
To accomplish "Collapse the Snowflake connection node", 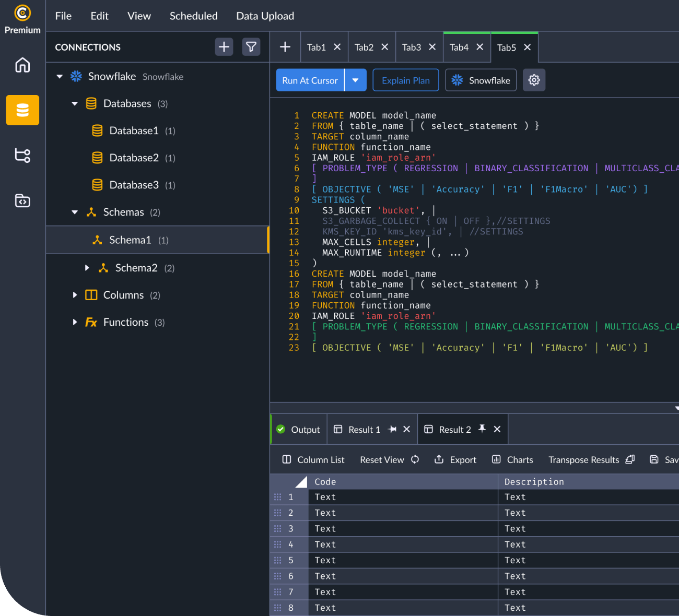I will 60,76.
